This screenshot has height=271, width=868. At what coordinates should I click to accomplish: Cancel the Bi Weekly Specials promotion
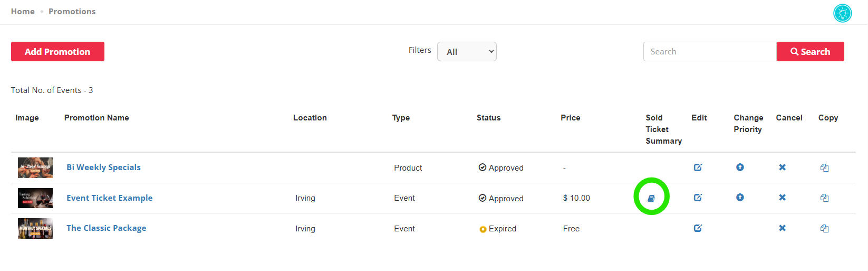click(782, 167)
